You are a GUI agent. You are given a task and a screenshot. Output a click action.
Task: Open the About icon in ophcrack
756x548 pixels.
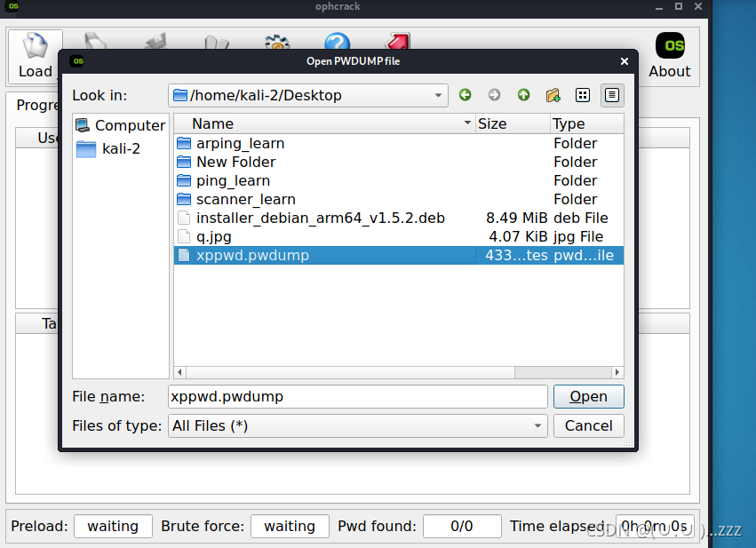coord(670,55)
